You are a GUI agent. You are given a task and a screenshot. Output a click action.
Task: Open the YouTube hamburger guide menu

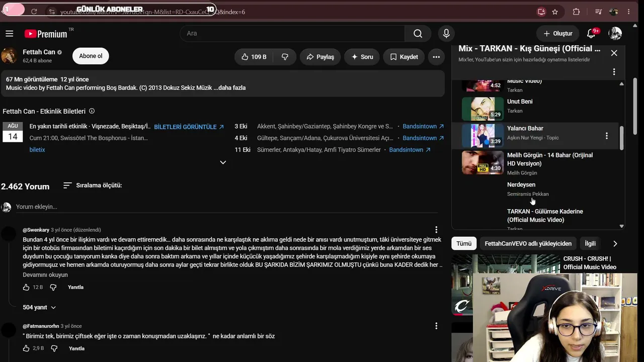(x=10, y=34)
